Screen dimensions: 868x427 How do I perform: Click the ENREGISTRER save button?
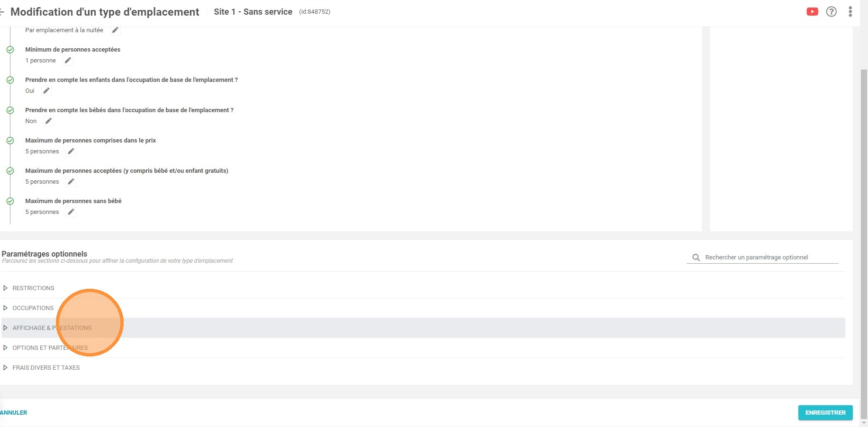pyautogui.click(x=825, y=412)
